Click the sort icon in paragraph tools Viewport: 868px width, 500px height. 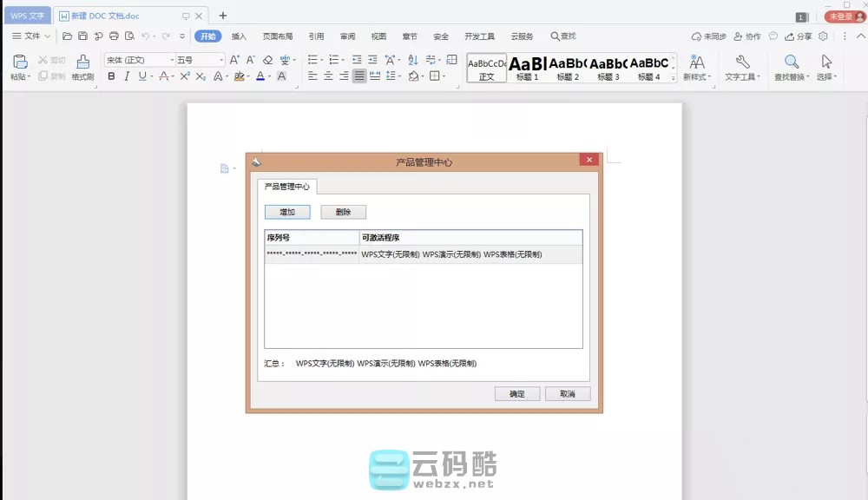pyautogui.click(x=412, y=60)
